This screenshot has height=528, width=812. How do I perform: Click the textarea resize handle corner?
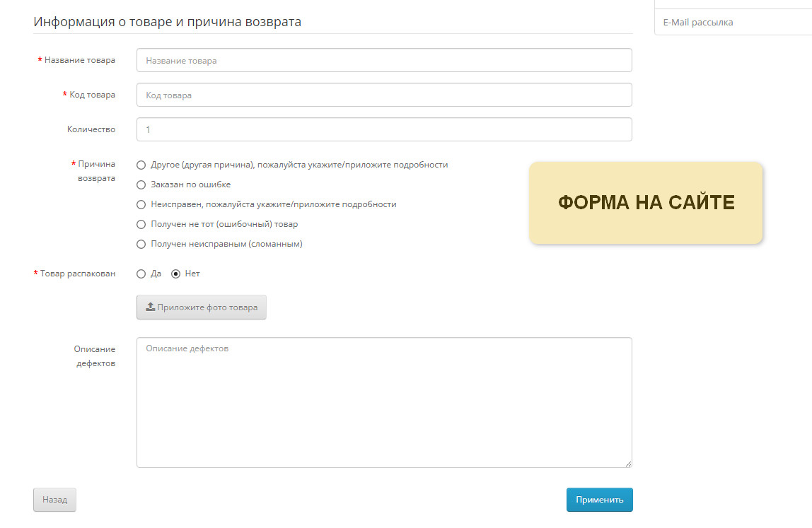pos(628,464)
